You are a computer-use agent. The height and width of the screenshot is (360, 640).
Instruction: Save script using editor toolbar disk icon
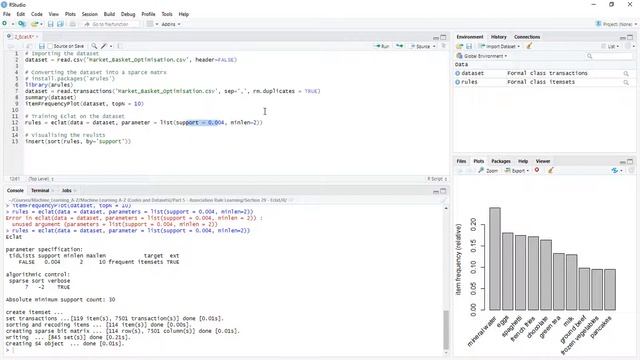pos(42,46)
